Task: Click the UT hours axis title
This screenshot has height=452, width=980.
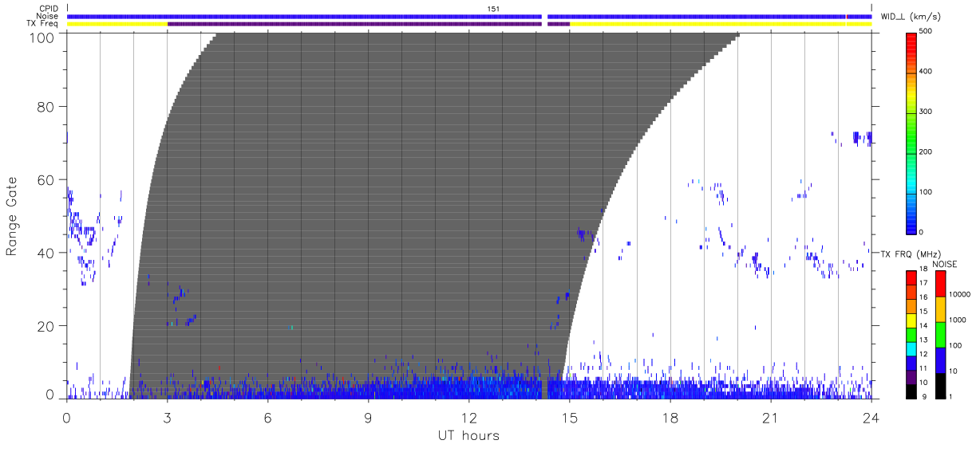Action: (x=468, y=435)
